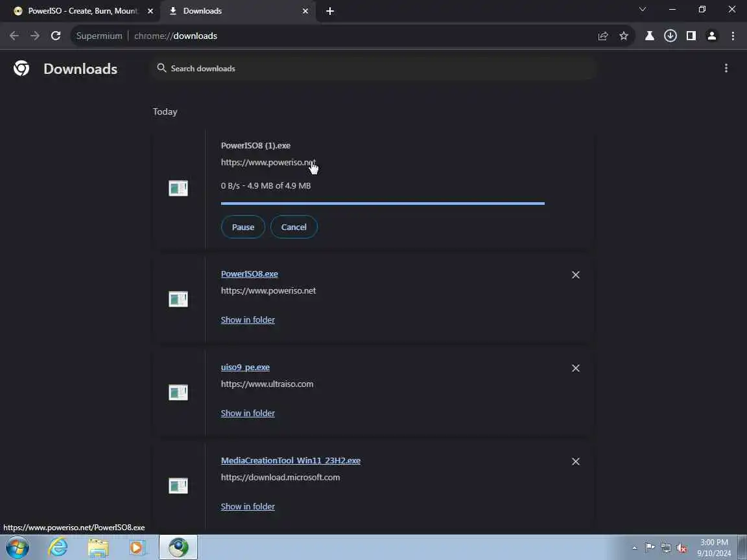Open the PowerISO8.exe file link

point(249,274)
